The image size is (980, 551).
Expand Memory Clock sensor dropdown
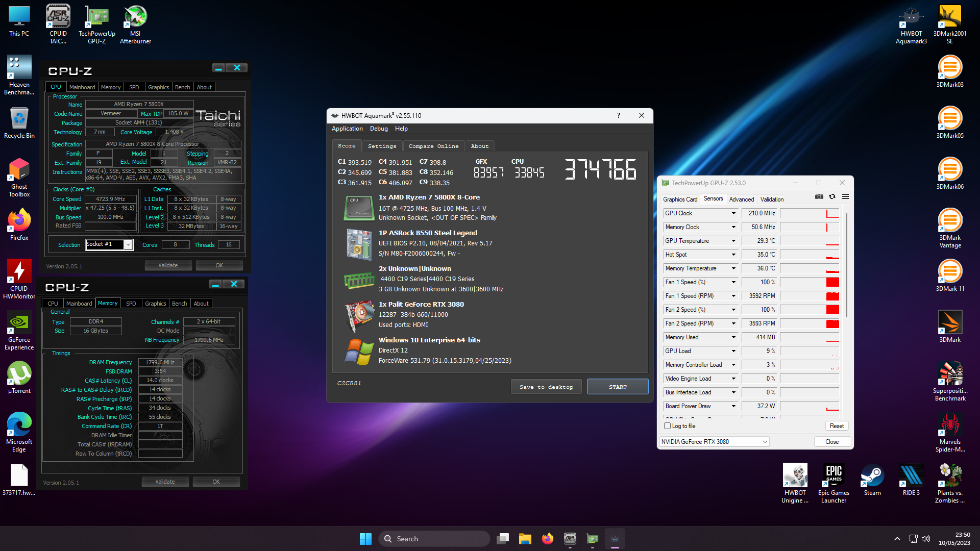click(x=733, y=227)
